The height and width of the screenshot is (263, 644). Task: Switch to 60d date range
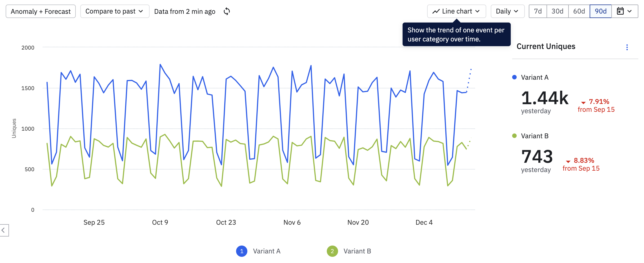tap(579, 11)
